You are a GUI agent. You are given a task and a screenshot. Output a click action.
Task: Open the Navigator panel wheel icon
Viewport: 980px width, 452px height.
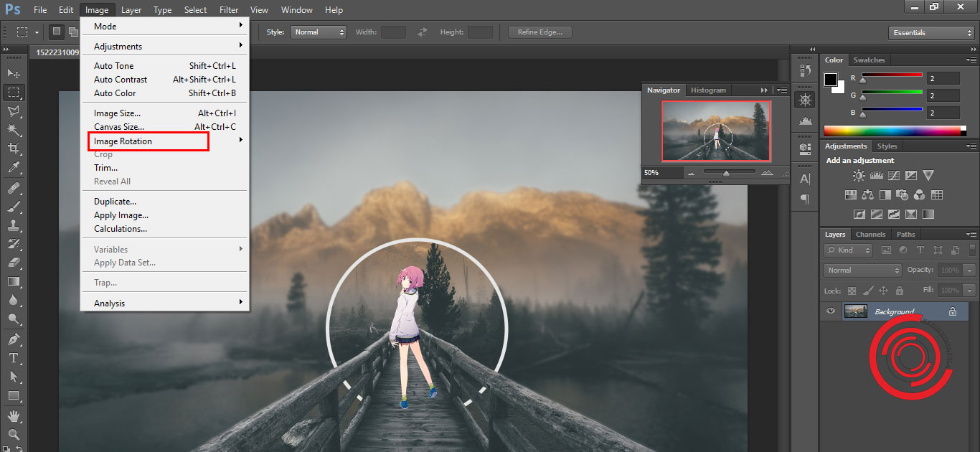click(805, 99)
